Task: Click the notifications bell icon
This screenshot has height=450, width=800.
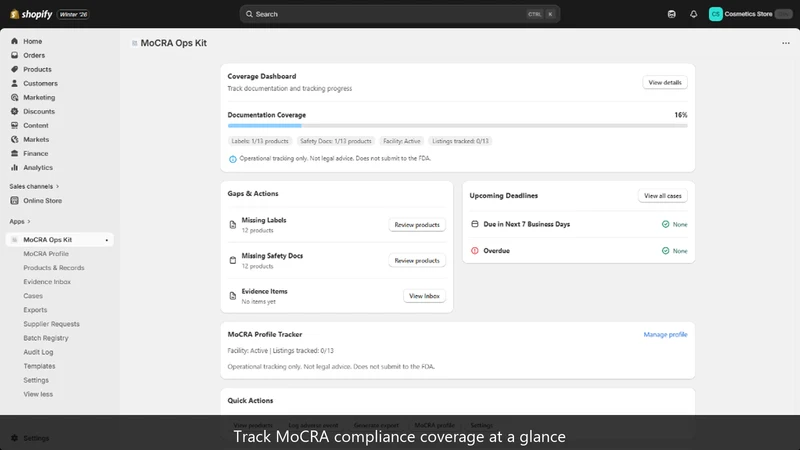Action: click(x=693, y=14)
